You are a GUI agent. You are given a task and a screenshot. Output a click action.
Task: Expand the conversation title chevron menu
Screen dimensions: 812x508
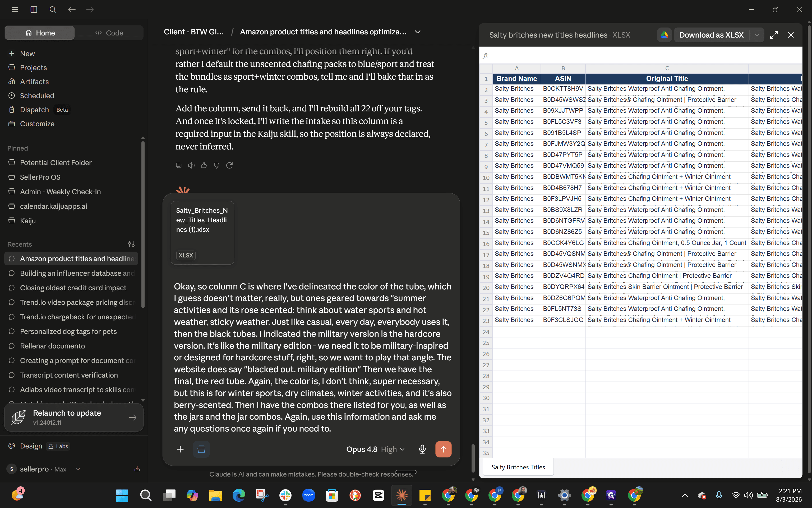[x=417, y=32]
